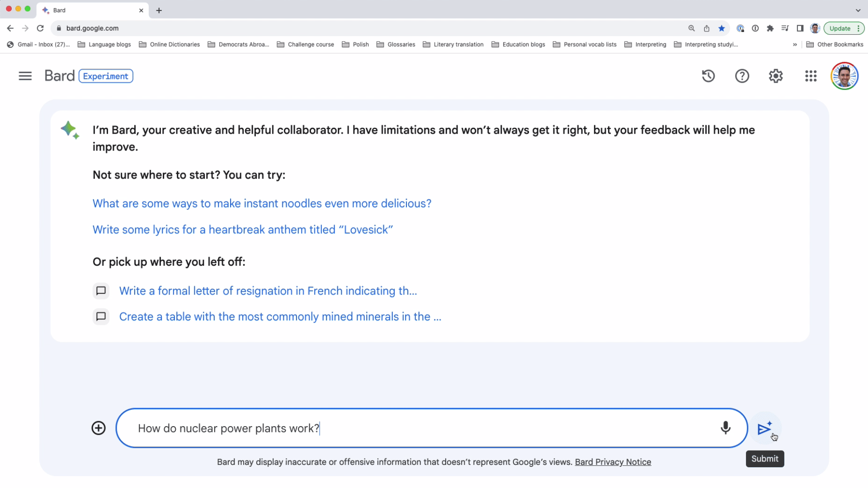Open Gmail Inbox bookmark
868x488 pixels.
pos(38,44)
